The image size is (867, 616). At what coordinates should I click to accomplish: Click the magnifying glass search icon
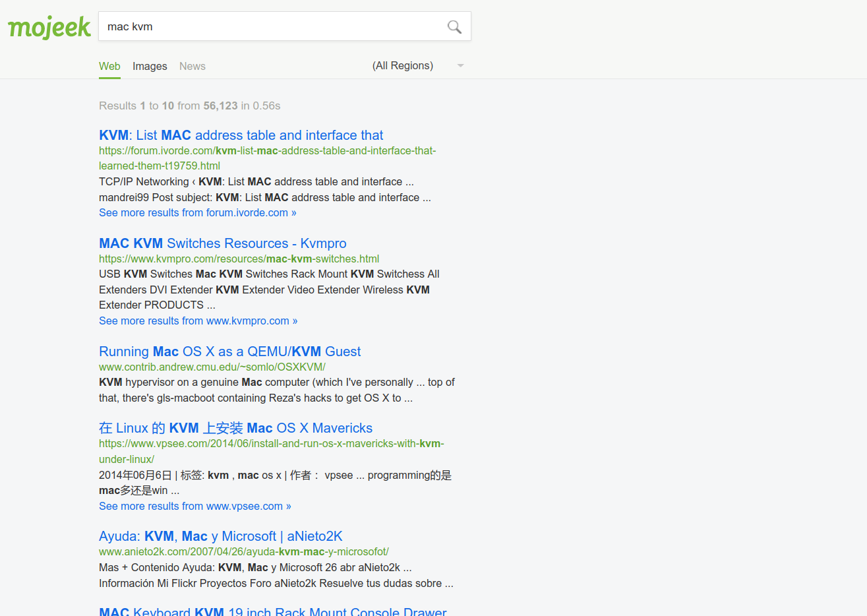coord(454,26)
